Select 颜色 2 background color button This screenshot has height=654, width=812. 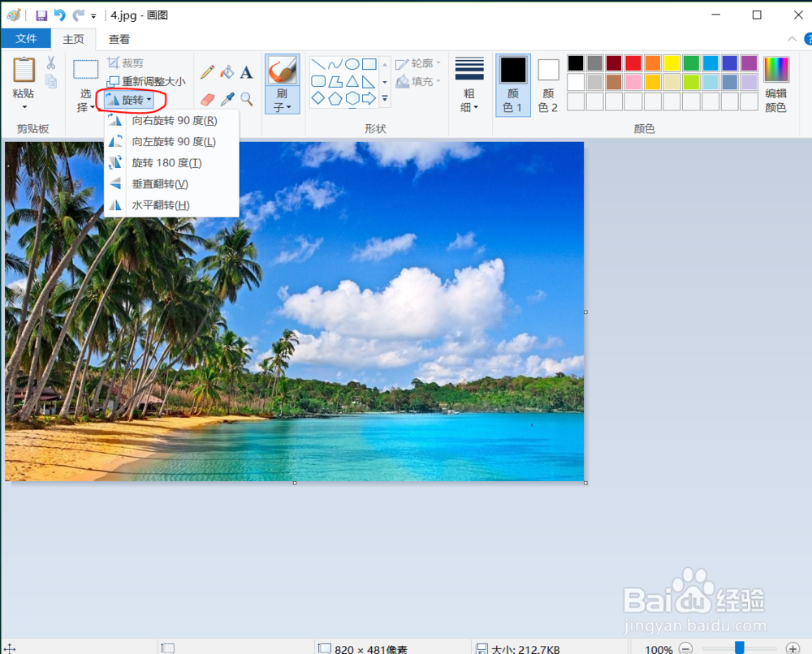click(548, 85)
